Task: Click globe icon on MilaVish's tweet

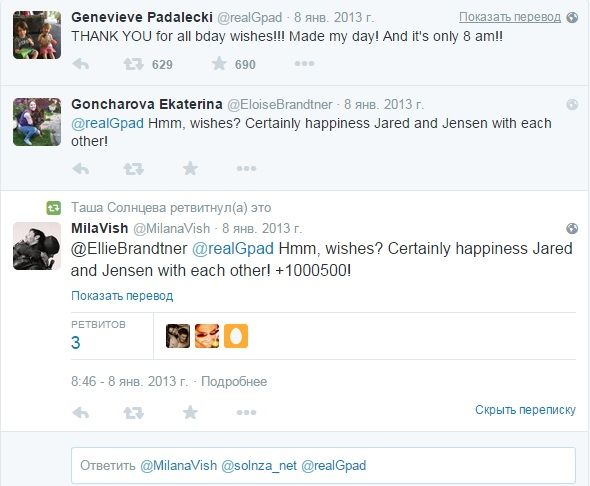Action: click(x=572, y=228)
